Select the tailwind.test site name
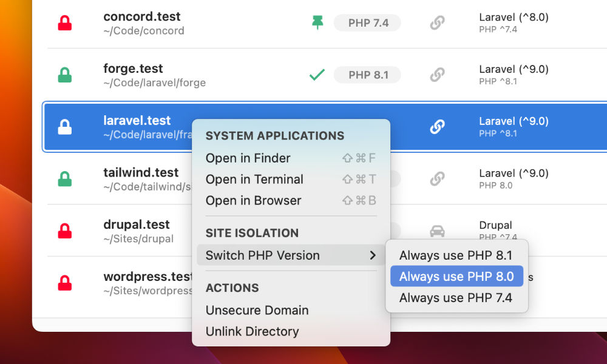The width and height of the screenshot is (607, 364). [141, 172]
